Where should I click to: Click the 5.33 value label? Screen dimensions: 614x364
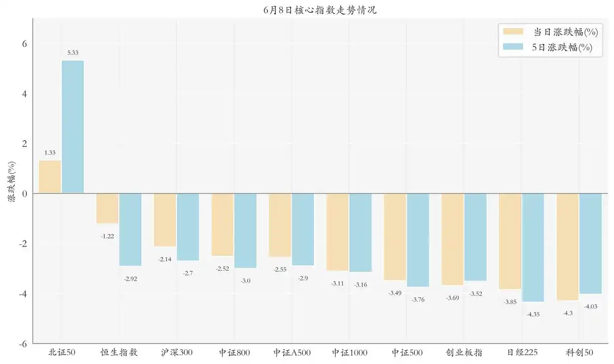tap(73, 52)
